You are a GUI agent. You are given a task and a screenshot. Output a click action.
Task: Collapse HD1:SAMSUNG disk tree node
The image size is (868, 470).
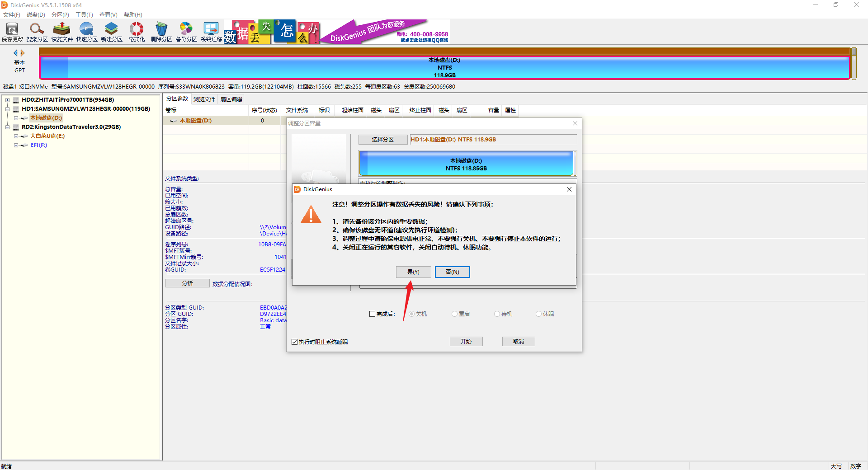(7, 109)
